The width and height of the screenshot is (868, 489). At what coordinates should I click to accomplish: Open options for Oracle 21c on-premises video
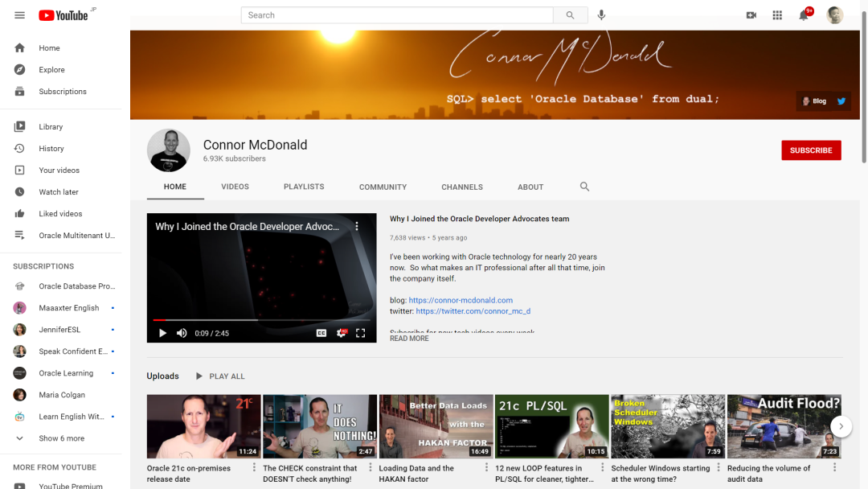(254, 467)
